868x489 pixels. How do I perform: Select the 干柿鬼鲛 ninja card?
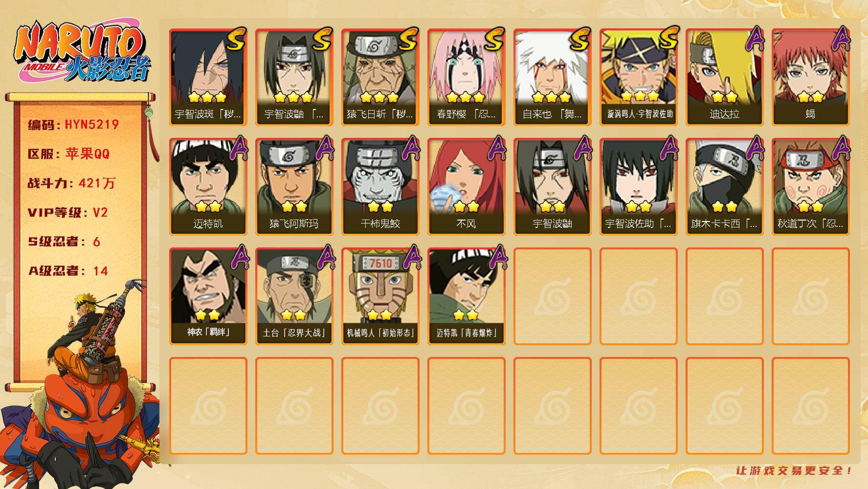coord(380,187)
